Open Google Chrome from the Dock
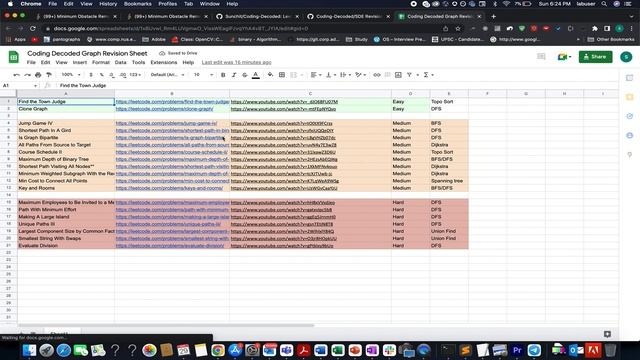Image resolution: width=640 pixels, height=360 pixels. pyautogui.click(x=218, y=350)
